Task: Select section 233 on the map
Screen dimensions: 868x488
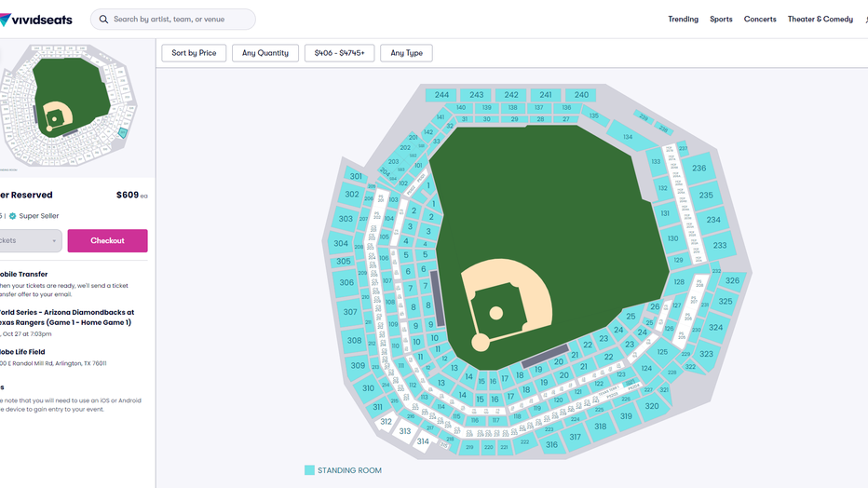Action: tap(720, 245)
